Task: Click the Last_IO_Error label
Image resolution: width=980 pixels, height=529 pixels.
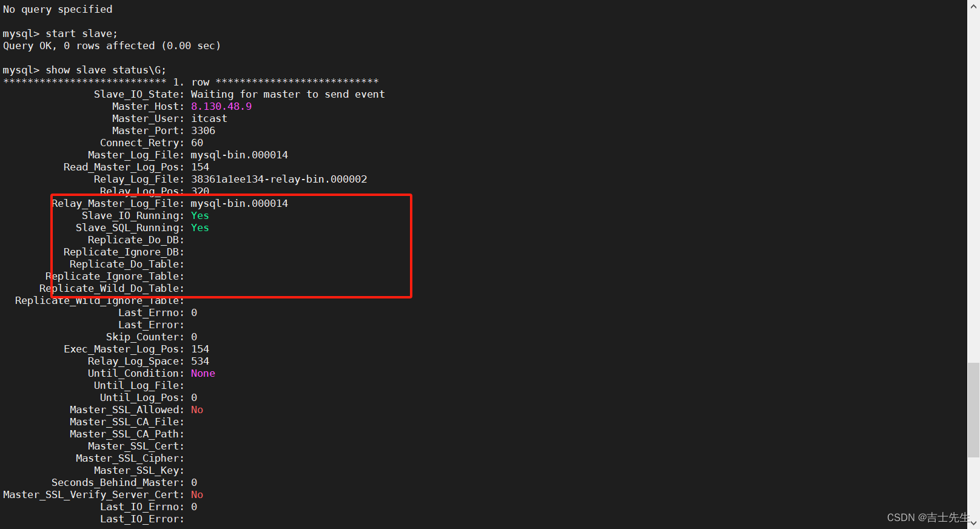Action: pos(142,519)
